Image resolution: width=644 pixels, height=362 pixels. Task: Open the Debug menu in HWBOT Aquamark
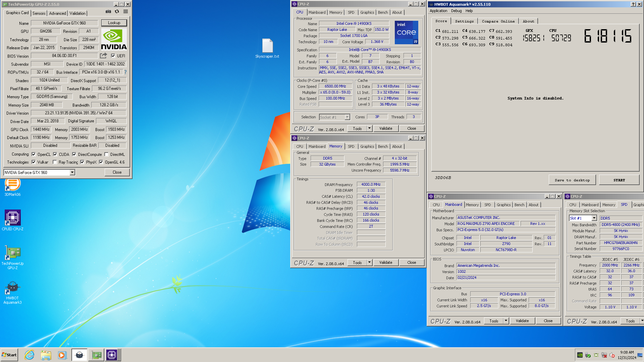(x=456, y=11)
